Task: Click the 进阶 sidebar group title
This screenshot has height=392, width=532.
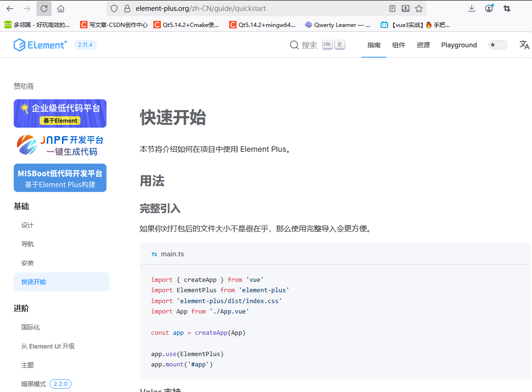Action: 21,308
